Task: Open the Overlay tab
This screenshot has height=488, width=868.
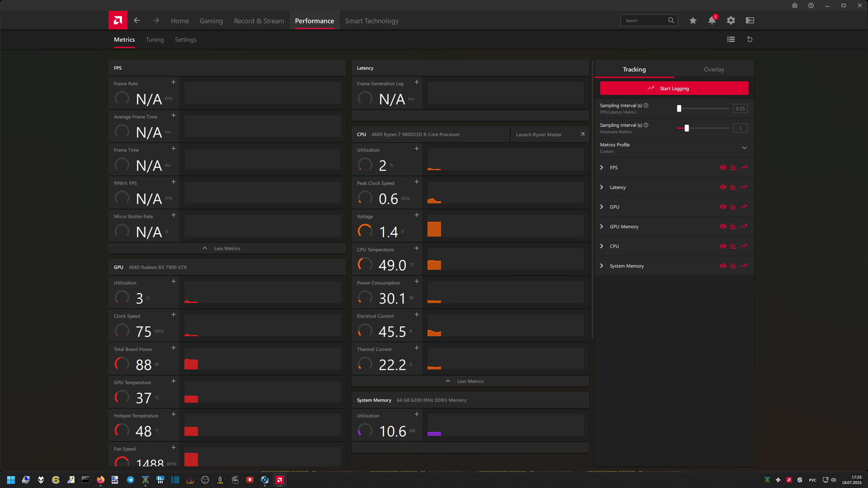Action: pos(714,69)
